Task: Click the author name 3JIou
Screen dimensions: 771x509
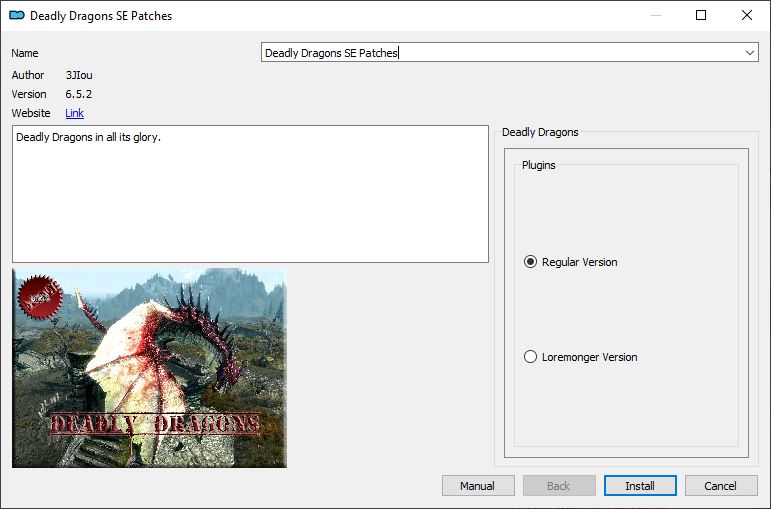Action: point(79,75)
